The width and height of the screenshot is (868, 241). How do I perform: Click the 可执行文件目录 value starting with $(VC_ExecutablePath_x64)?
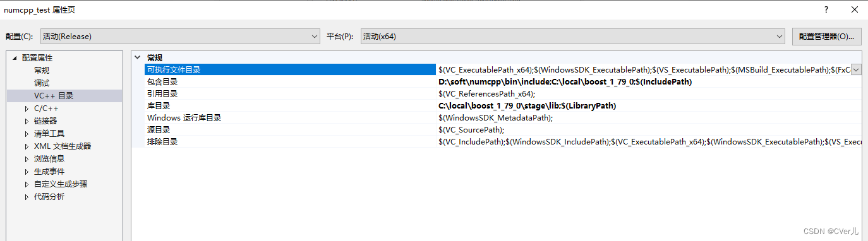tap(644, 70)
